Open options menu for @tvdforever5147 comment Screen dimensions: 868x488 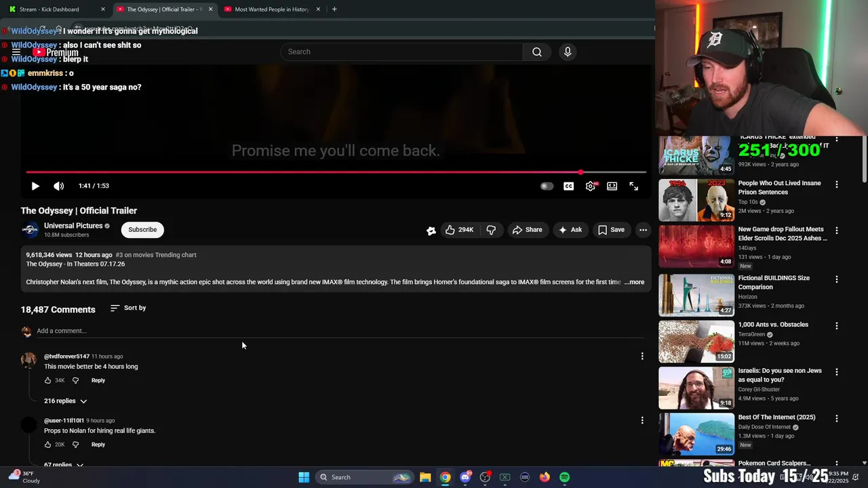642,356
